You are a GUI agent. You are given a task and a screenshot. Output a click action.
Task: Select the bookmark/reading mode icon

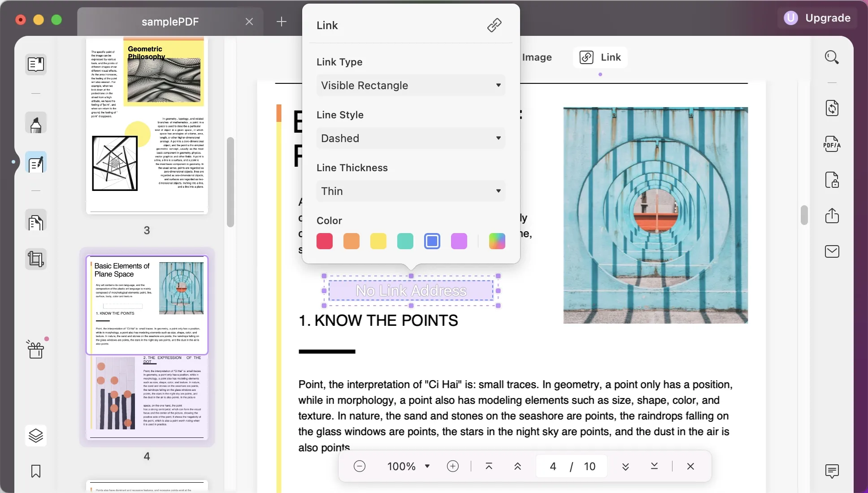[x=35, y=64]
